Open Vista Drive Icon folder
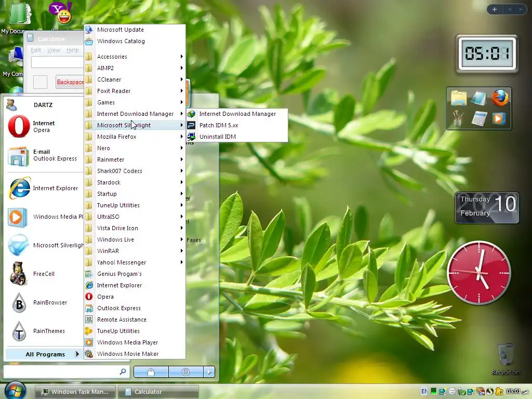Viewport: 532px width, 399px height. [135, 228]
